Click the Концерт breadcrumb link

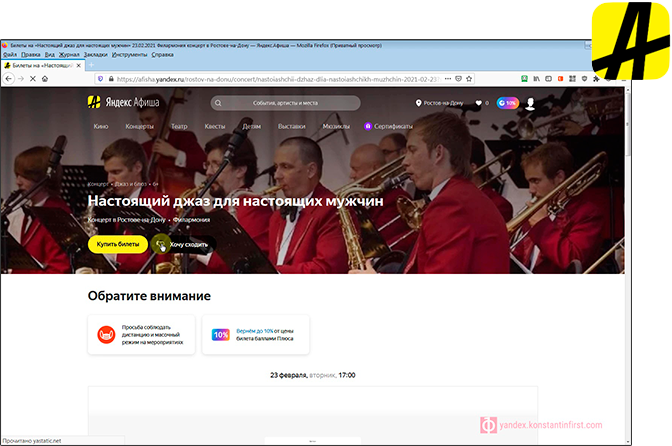(x=98, y=184)
